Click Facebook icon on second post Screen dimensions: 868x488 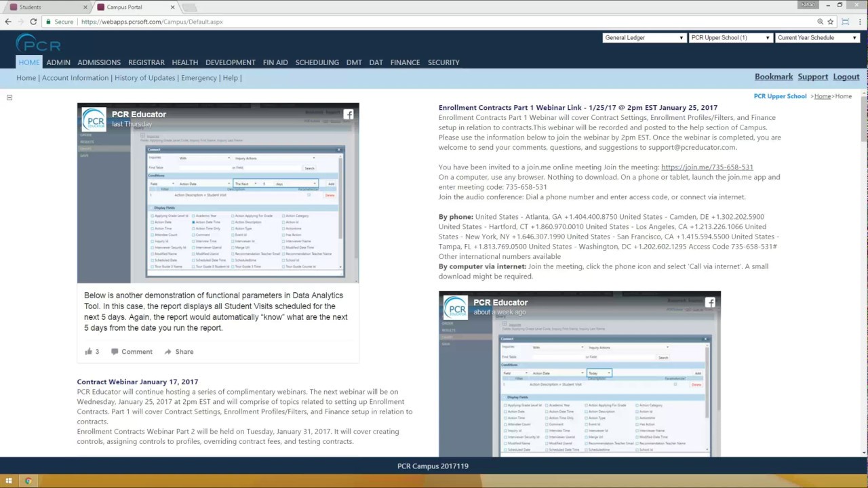click(x=710, y=303)
